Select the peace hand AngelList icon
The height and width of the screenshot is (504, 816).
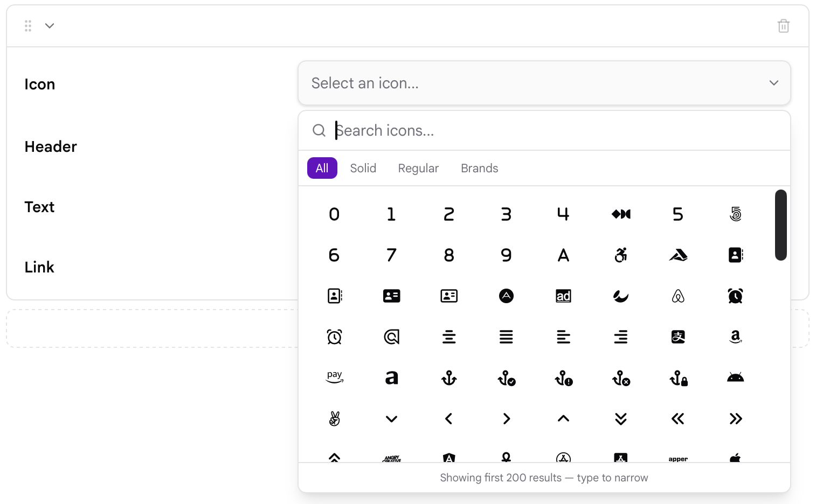(334, 418)
